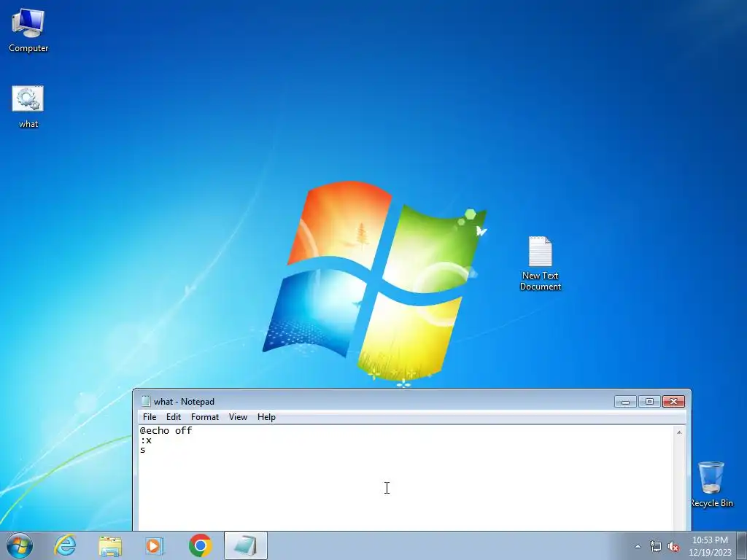This screenshot has width=747, height=560.
Task: Click the Show desktop strip
Action: (x=742, y=545)
